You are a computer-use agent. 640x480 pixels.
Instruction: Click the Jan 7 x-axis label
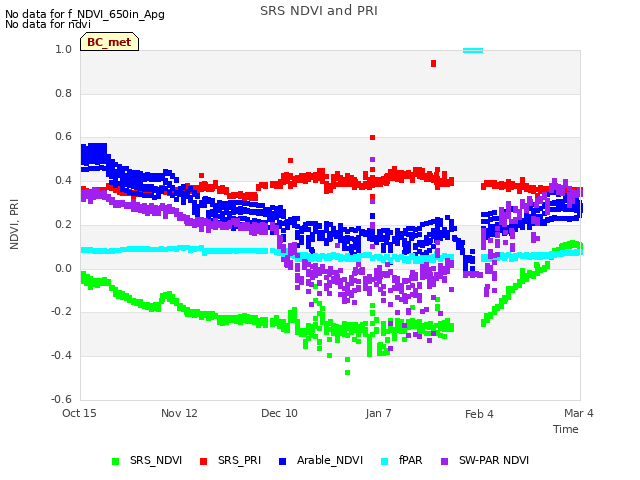point(378,413)
